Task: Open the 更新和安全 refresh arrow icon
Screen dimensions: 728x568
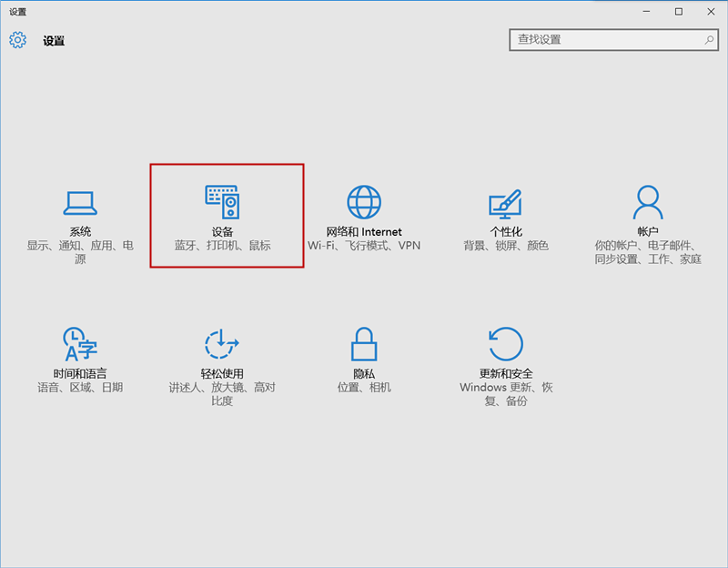Action: pos(506,344)
